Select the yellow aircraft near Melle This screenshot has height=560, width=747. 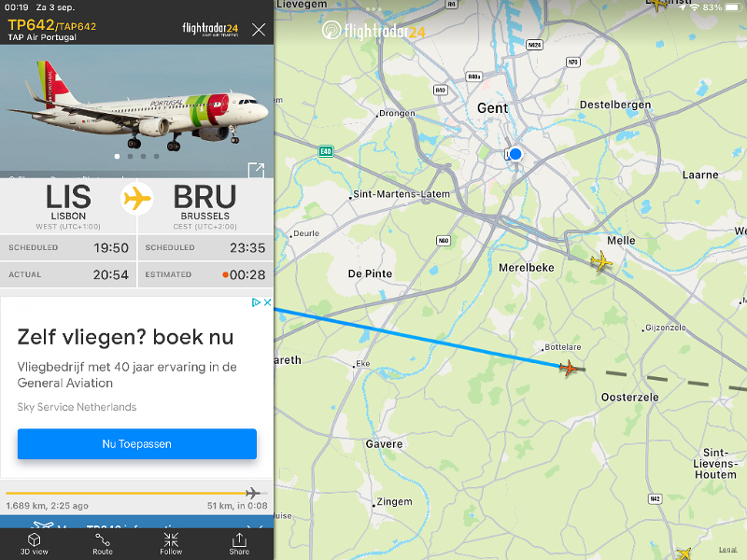pyautogui.click(x=600, y=261)
